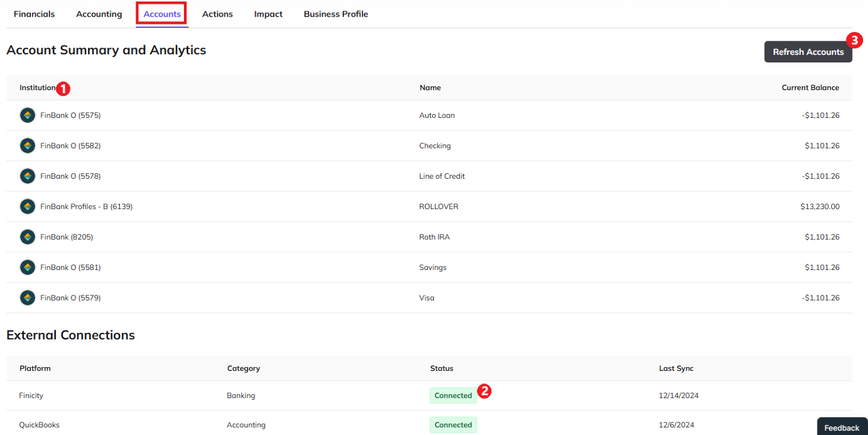Select the FinBank O (5578) text
The image size is (868, 435).
point(71,176)
